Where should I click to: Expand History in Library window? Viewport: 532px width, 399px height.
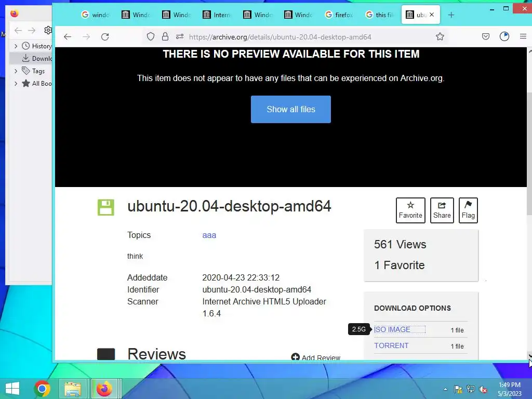point(16,46)
